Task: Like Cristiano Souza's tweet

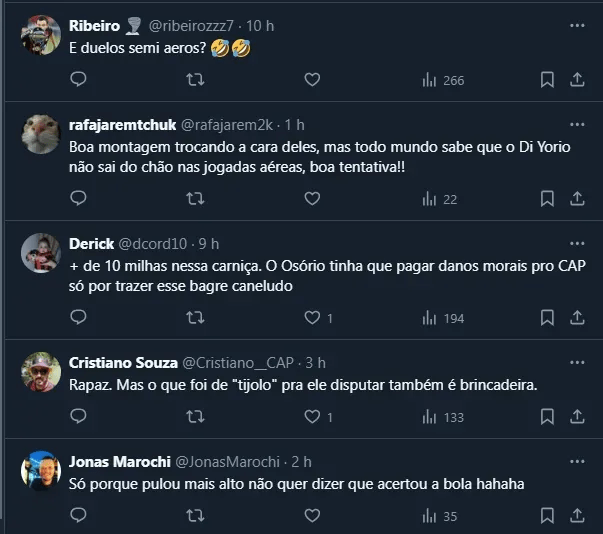Action: pos(312,417)
